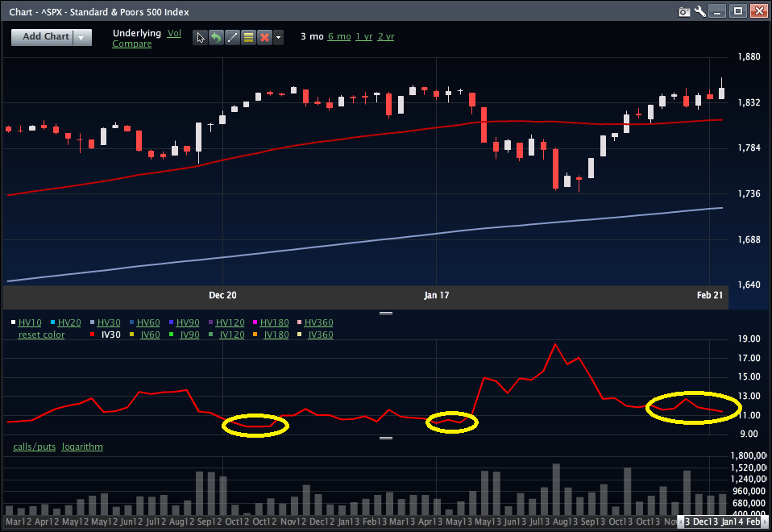Select the pointer cursor tool
Viewport: 772px width, 532px height.
click(200, 37)
